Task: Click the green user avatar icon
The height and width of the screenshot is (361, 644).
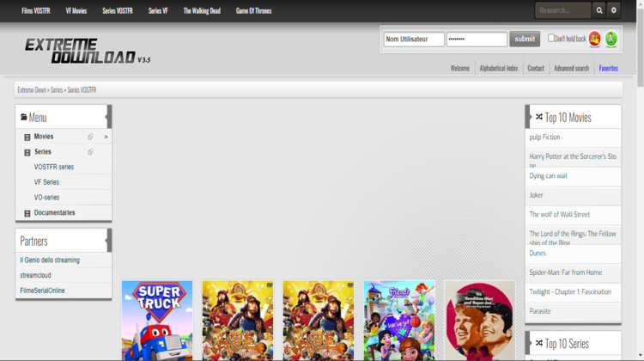Action: (611, 39)
